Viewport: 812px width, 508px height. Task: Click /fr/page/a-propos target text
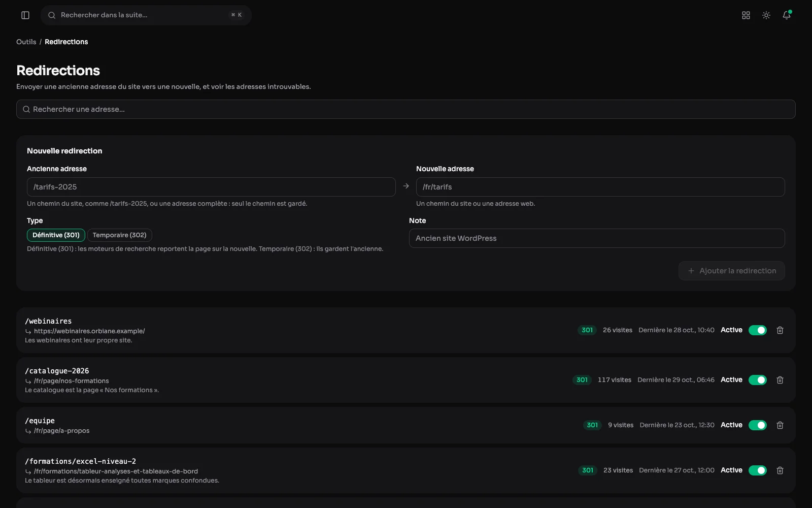coord(62,431)
